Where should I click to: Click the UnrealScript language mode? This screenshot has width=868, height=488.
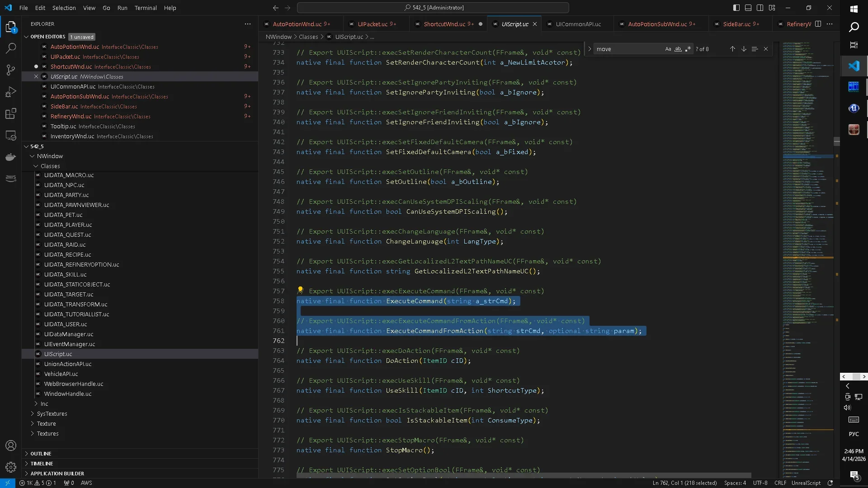[806, 483]
